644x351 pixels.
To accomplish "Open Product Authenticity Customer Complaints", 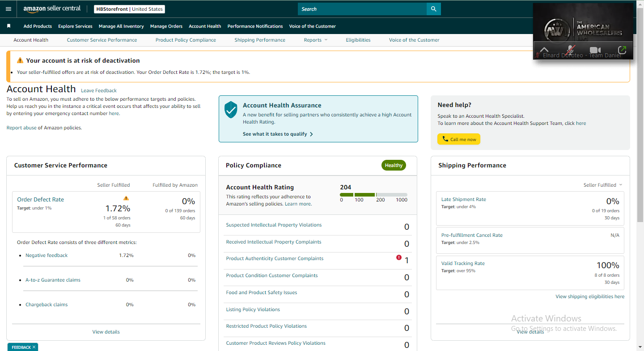I will [275, 258].
